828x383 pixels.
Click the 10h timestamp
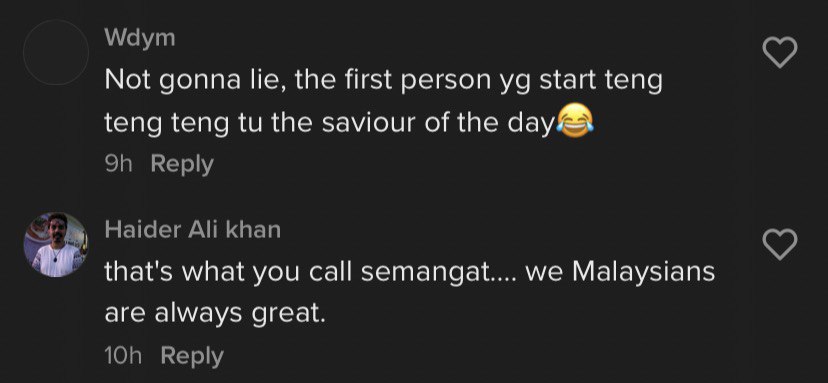tap(124, 356)
